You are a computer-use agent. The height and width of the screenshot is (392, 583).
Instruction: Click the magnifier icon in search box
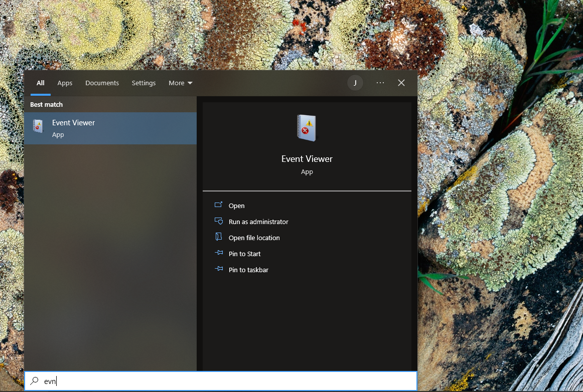pyautogui.click(x=34, y=380)
